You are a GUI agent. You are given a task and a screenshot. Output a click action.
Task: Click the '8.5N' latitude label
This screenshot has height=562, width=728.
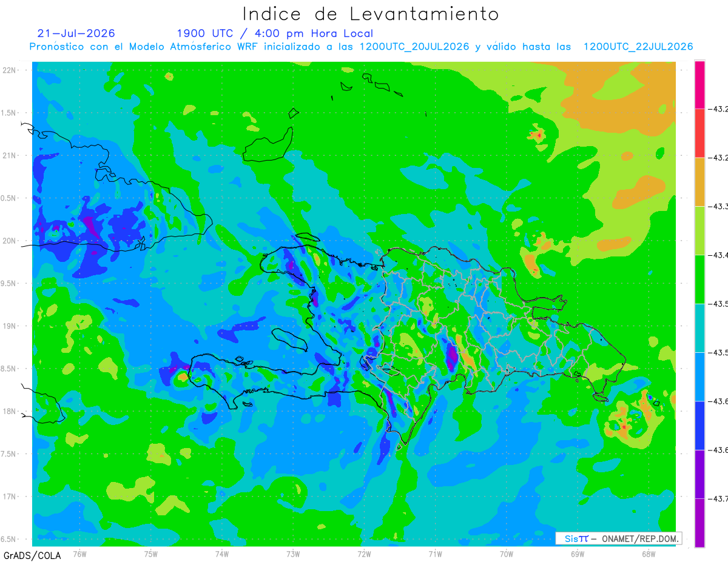click(x=9, y=369)
